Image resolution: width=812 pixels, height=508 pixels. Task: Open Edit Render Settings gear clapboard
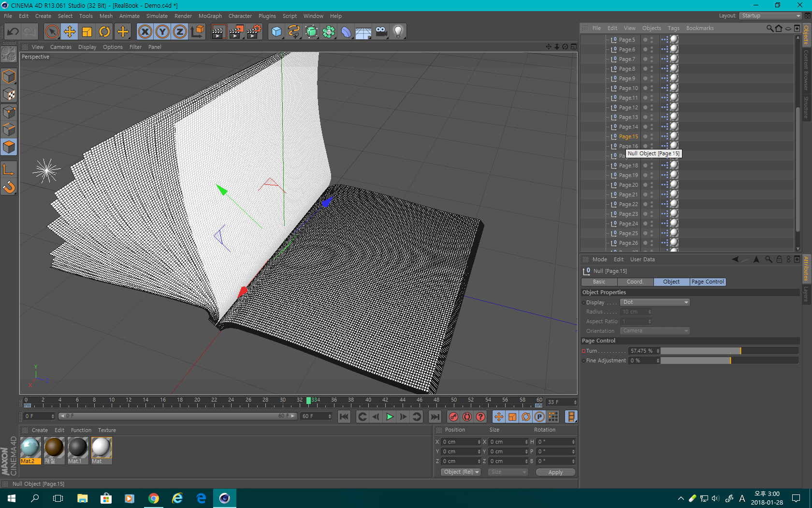[254, 32]
